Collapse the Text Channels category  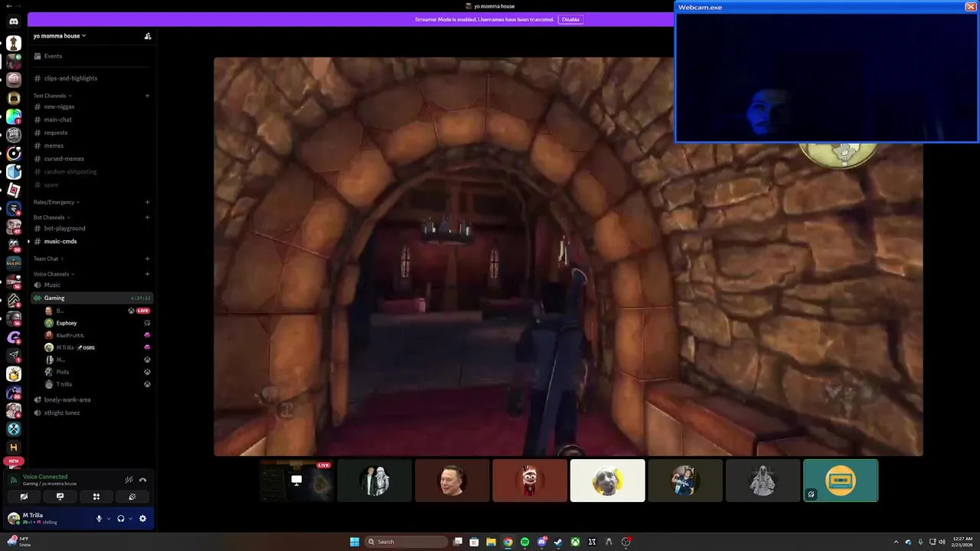tap(52, 96)
